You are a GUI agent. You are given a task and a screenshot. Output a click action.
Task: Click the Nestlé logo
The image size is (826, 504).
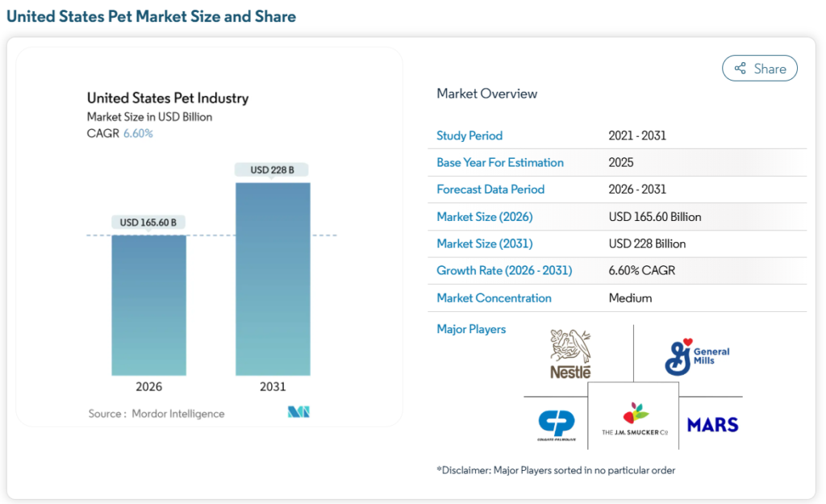coord(569,352)
